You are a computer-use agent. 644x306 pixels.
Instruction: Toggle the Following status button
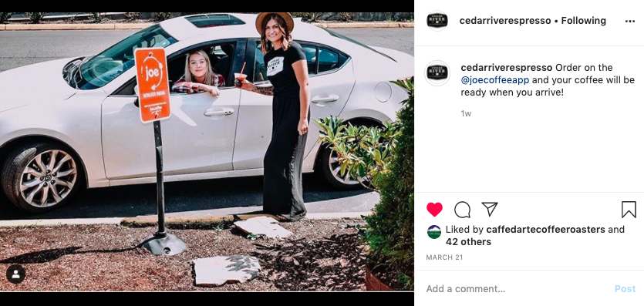(x=584, y=21)
